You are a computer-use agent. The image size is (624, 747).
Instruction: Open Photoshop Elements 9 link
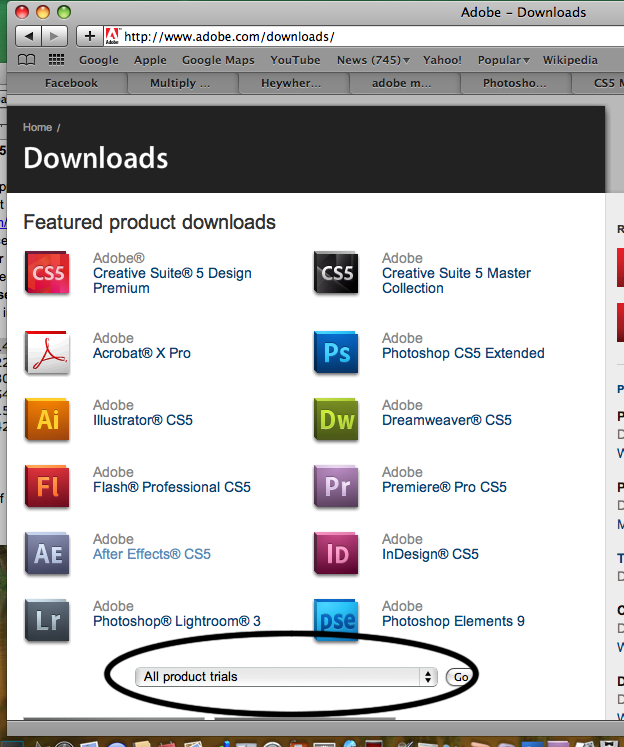point(453,621)
